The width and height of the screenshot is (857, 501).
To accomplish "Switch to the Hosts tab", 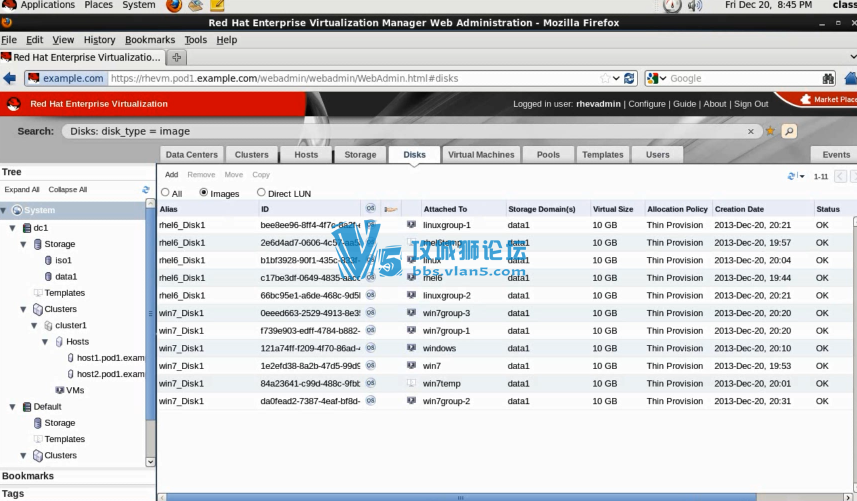I will 306,155.
